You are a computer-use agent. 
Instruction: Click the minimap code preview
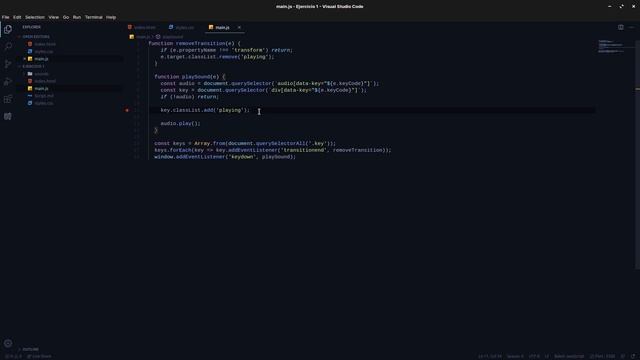[612, 46]
